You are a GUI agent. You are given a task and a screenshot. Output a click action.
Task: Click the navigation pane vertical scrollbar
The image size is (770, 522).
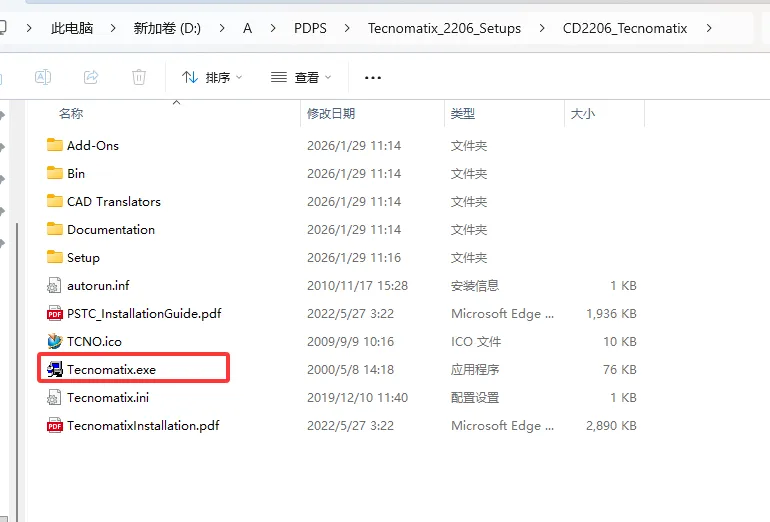tap(17, 372)
